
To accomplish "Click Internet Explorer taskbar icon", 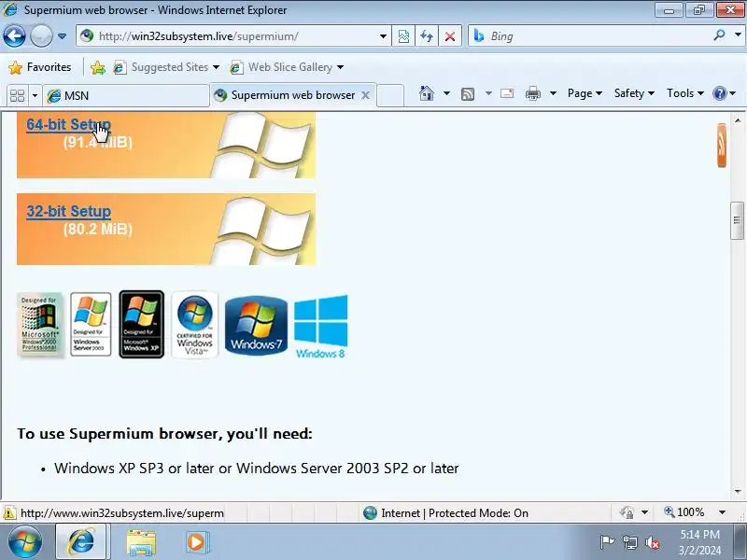I will pyautogui.click(x=81, y=541).
